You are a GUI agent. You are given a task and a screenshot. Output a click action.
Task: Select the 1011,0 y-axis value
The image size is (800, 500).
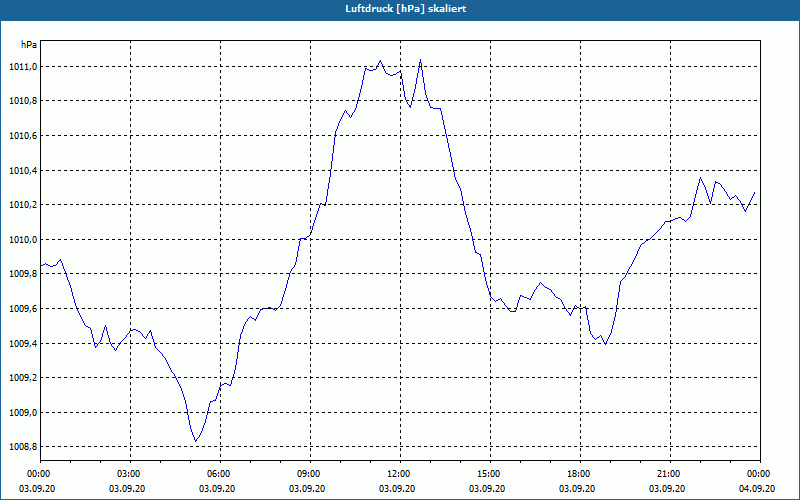point(23,66)
